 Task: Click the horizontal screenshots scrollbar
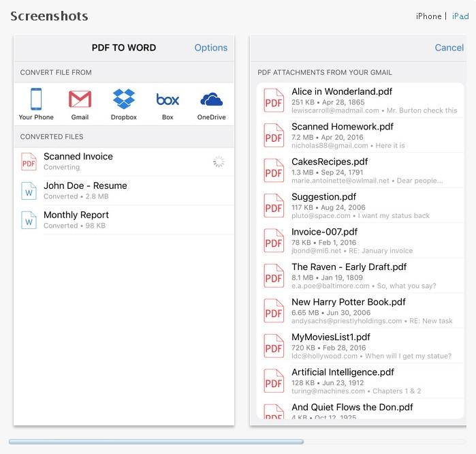tap(156, 442)
